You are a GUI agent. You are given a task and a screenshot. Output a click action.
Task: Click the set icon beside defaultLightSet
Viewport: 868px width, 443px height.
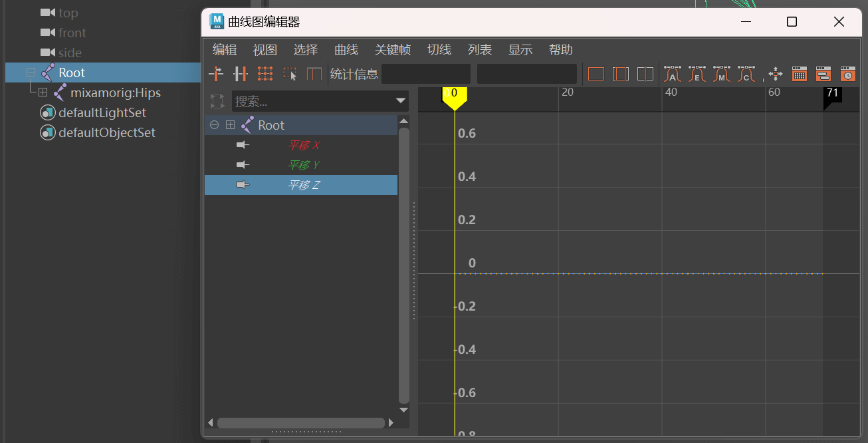pyautogui.click(x=47, y=112)
